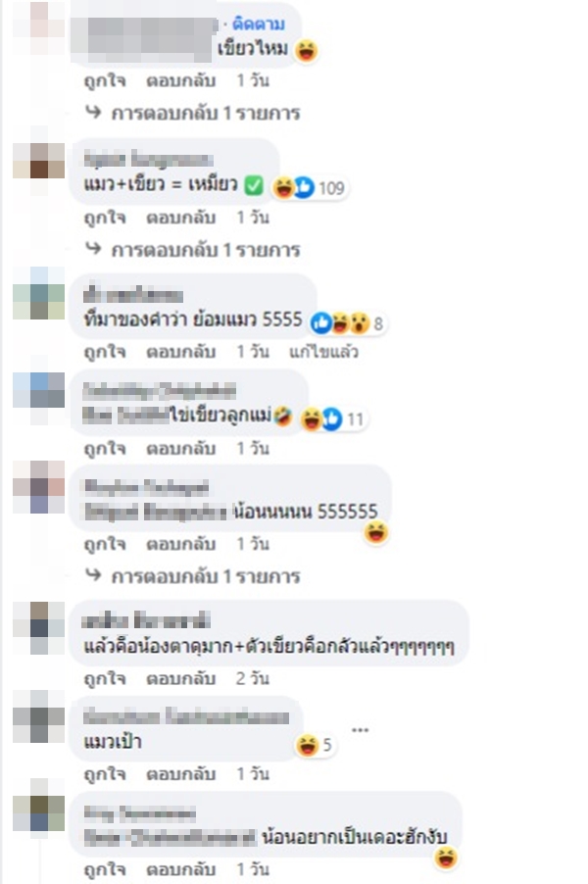Click the laughing reaction on "น้อนนนนน 555555" comment
This screenshot has height=884, width=588.
[x=376, y=532]
